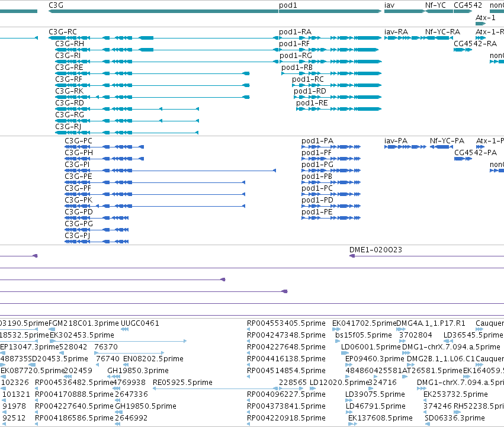Click protein pod1-PD label

(317, 200)
